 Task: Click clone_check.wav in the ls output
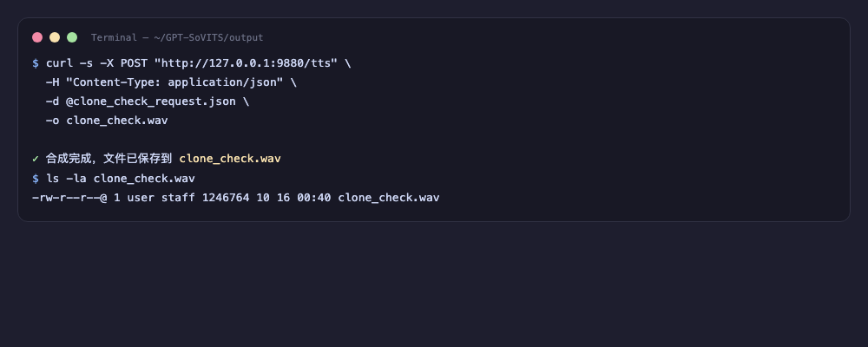pyautogui.click(x=389, y=198)
